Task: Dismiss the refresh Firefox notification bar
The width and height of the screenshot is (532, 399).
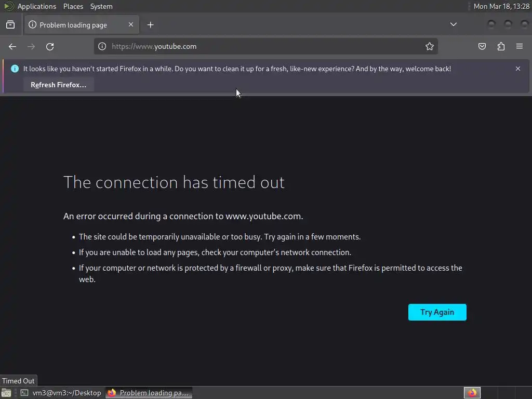Action: pyautogui.click(x=518, y=69)
